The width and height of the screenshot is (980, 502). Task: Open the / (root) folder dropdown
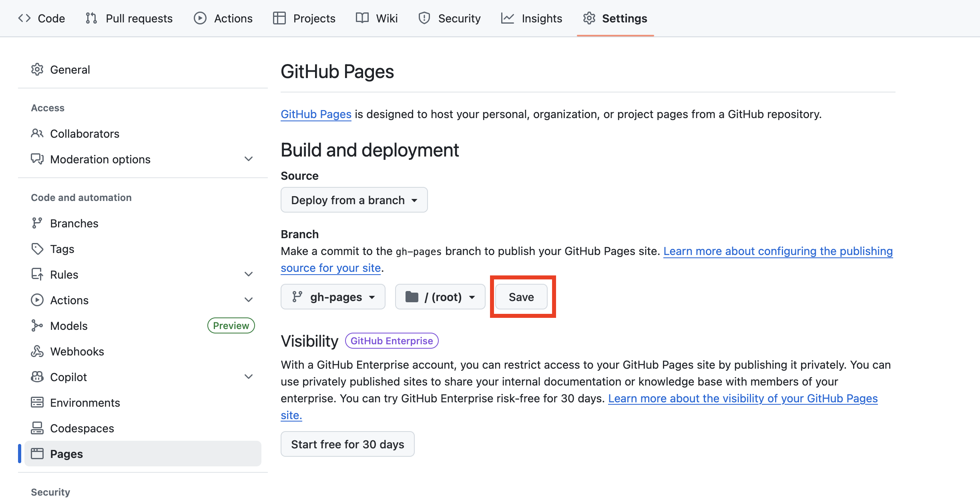pyautogui.click(x=440, y=297)
